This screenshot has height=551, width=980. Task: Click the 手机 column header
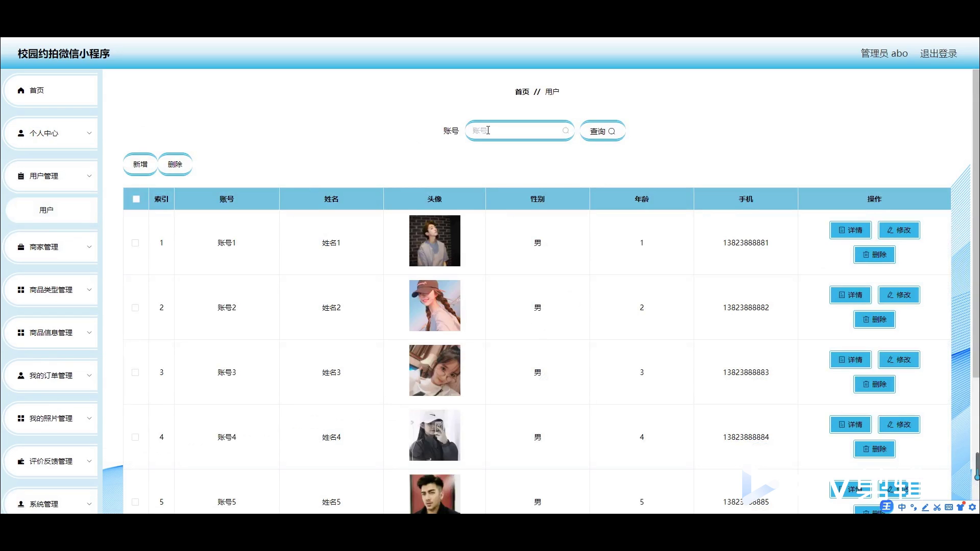point(746,199)
